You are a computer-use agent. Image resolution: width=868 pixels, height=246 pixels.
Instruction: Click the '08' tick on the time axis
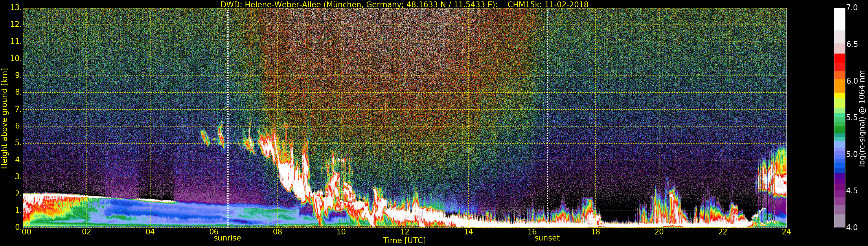pyautogui.click(x=278, y=232)
